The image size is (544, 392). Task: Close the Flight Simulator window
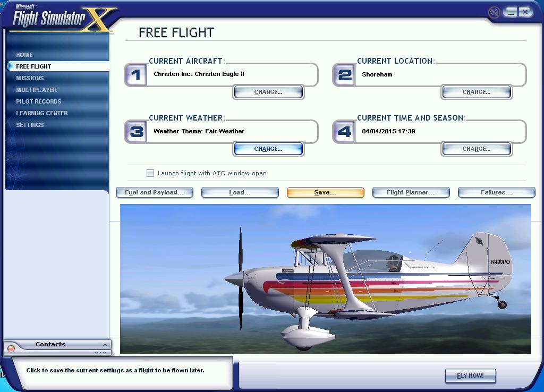coord(525,12)
